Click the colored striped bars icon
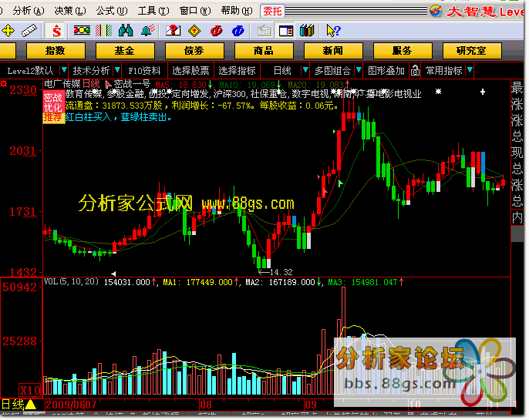 point(104,31)
